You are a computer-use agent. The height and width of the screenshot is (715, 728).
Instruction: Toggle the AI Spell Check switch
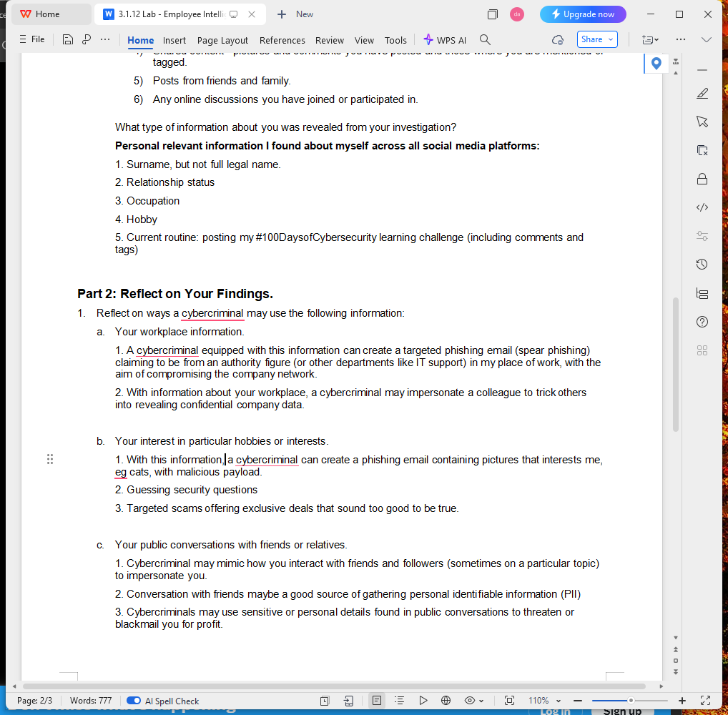[134, 701]
